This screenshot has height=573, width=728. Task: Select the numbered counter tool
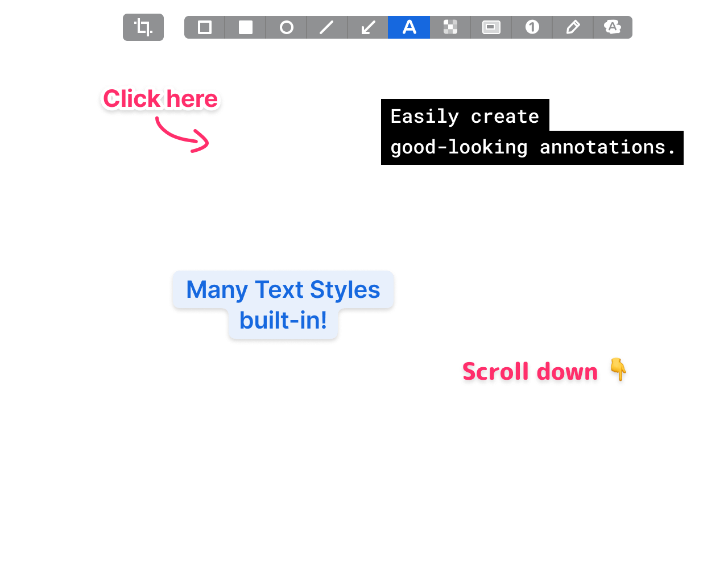tap(532, 27)
